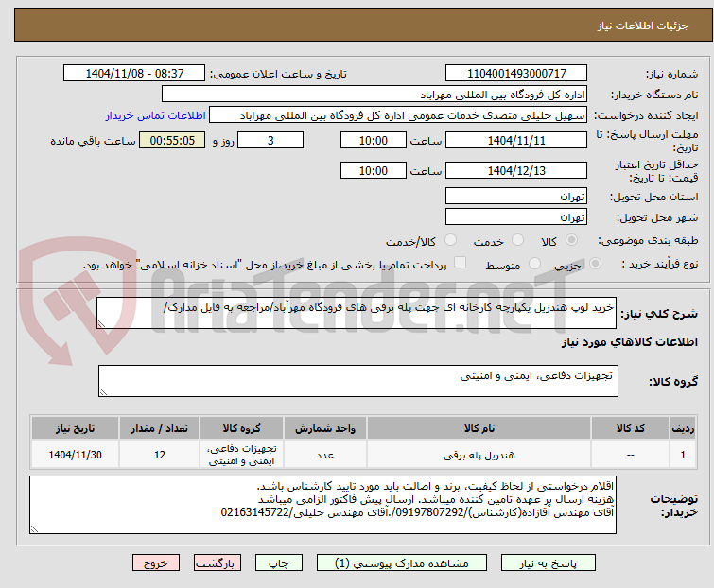Select the خدمت radio button
This screenshot has height=588, width=714.
(x=517, y=240)
